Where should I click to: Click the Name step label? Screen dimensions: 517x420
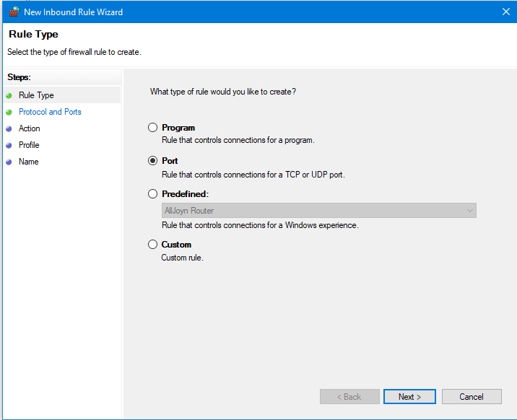[29, 162]
